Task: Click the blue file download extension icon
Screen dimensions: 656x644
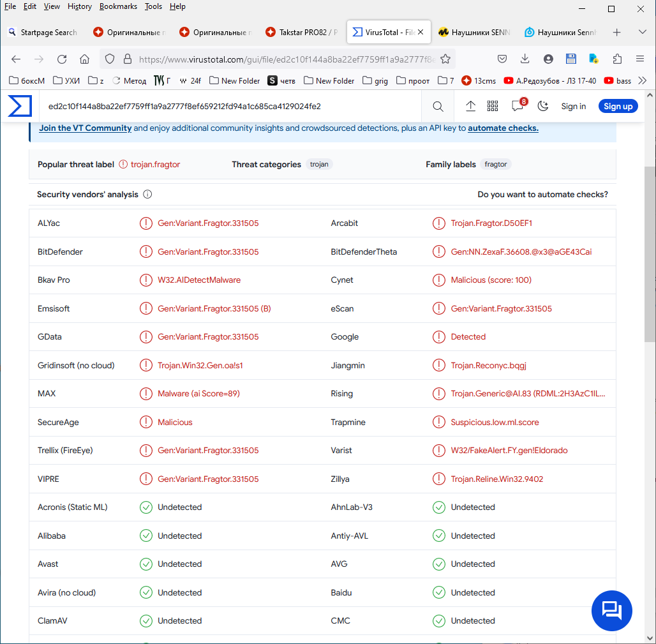Action: (593, 59)
